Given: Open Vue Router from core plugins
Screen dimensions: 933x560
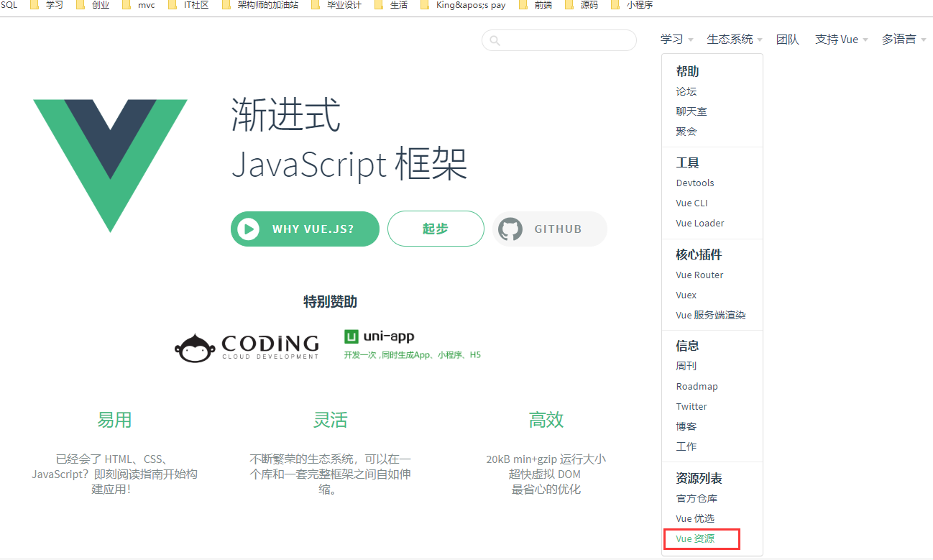Looking at the screenshot, I should [699, 275].
